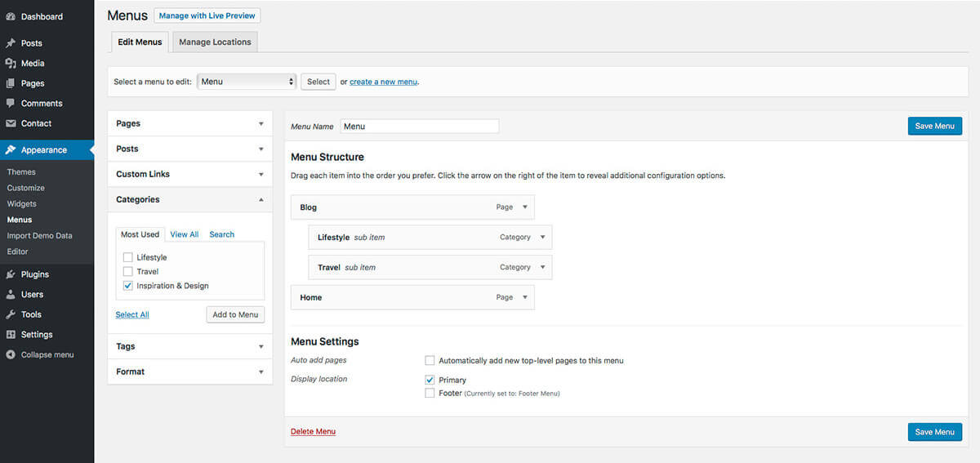This screenshot has height=463, width=980.
Task: Click the Tools wrench icon
Action: pos(11,314)
